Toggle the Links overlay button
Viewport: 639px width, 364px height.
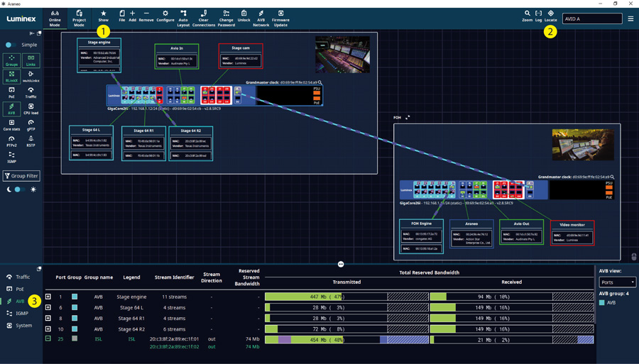coord(31,60)
